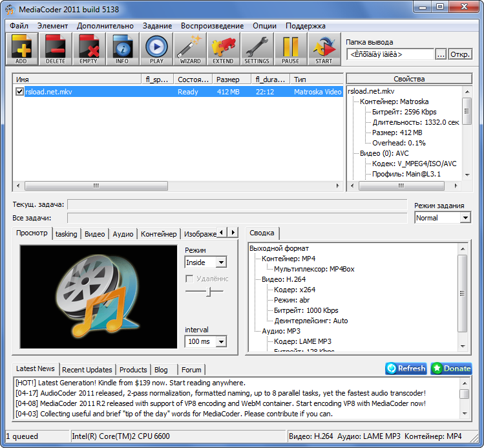Open the Опции menu

pos(265,26)
